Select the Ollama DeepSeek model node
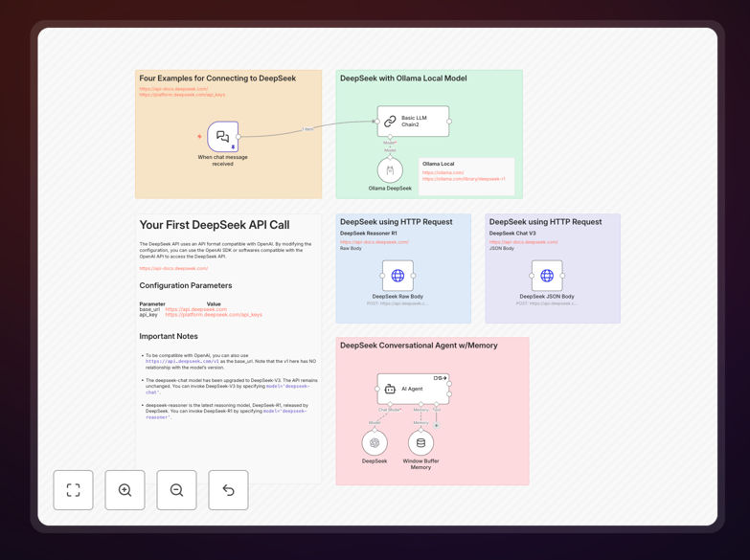 click(390, 170)
